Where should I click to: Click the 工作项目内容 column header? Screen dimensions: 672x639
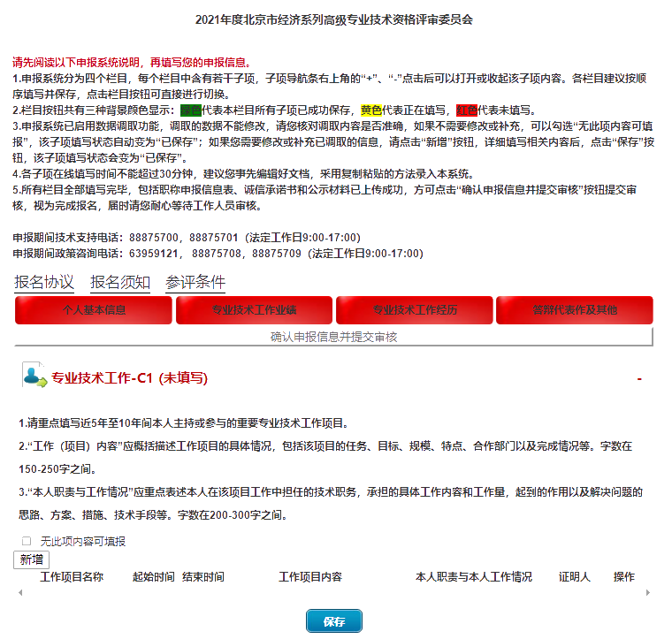(310, 577)
